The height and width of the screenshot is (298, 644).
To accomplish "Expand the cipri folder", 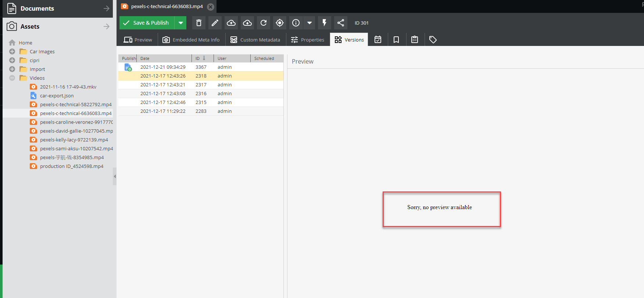I will [x=12, y=60].
